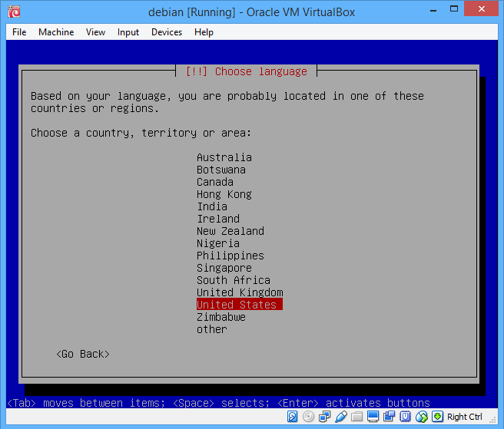Open the Devices menu

click(x=167, y=32)
